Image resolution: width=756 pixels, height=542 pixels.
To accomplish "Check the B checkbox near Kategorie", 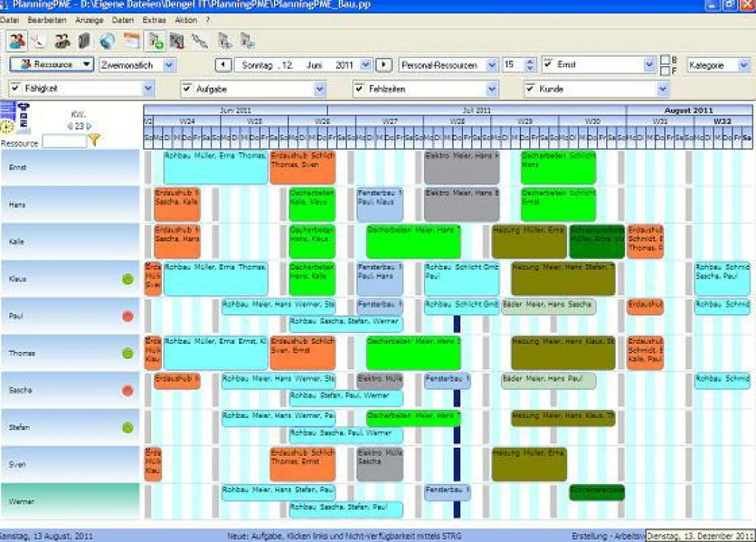I will click(x=666, y=60).
